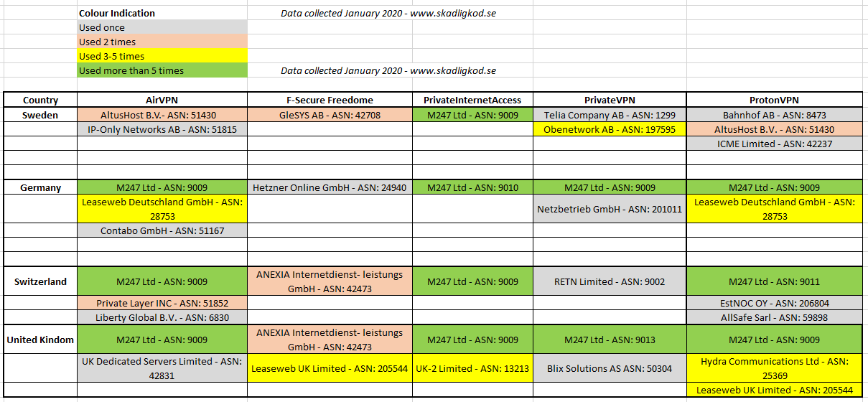Select the 'ProtonVPN' column header
The image size is (868, 402).
click(774, 100)
